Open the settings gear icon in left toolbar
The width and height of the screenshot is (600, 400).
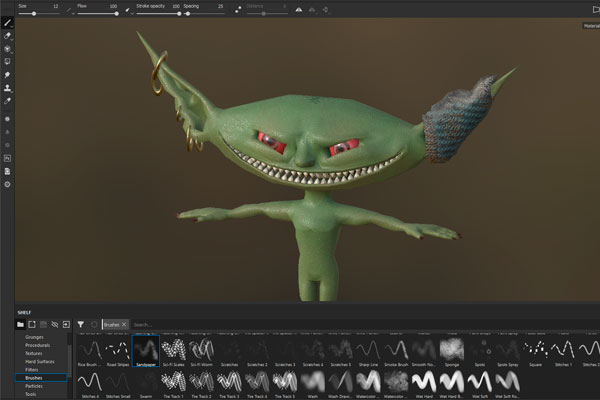pyautogui.click(x=8, y=184)
